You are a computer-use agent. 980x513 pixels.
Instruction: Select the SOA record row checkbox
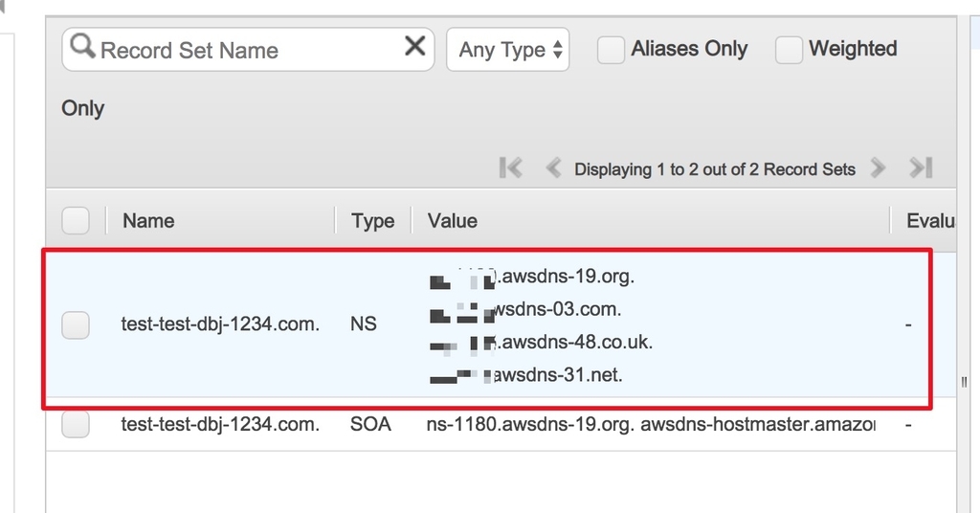pyautogui.click(x=76, y=424)
